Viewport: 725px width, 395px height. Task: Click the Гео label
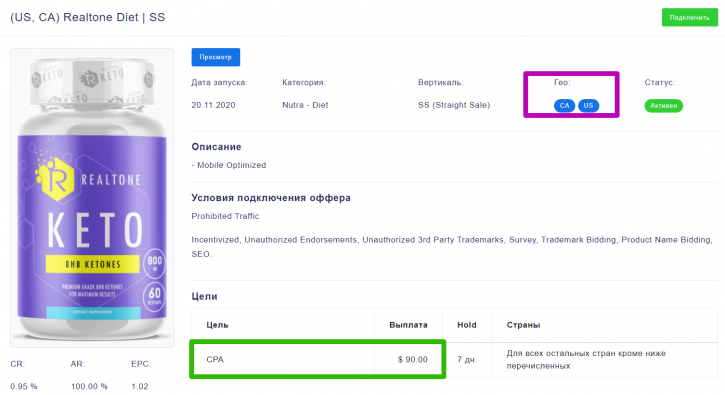click(x=562, y=82)
